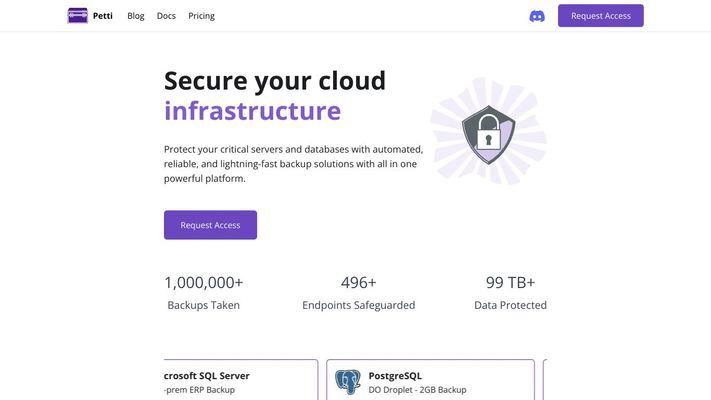This screenshot has width=711, height=400.
Task: Click the partially visible right-edge card
Action: tap(545, 380)
